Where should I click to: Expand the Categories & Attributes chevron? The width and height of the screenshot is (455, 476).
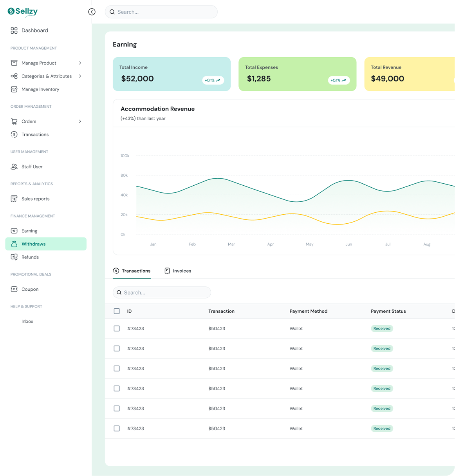(80, 76)
